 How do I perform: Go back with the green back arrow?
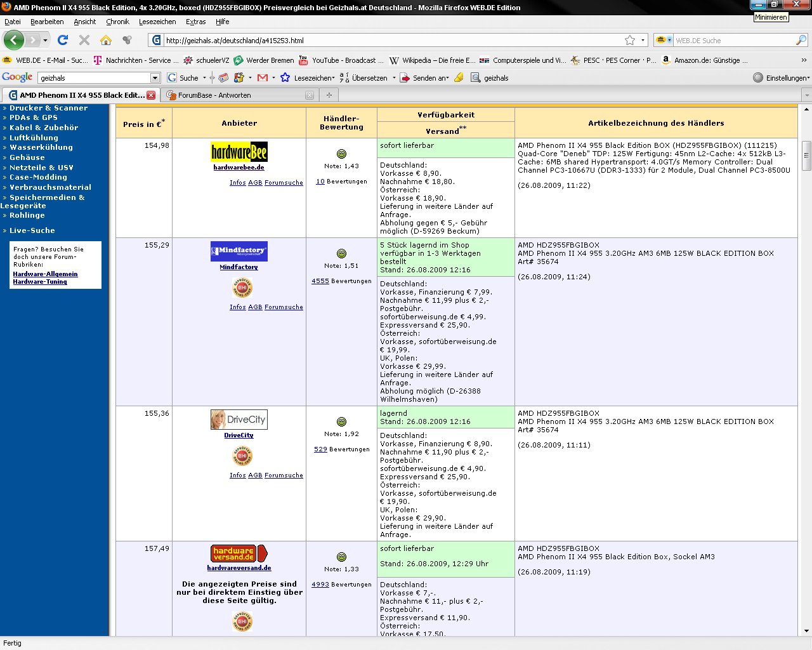[x=14, y=40]
